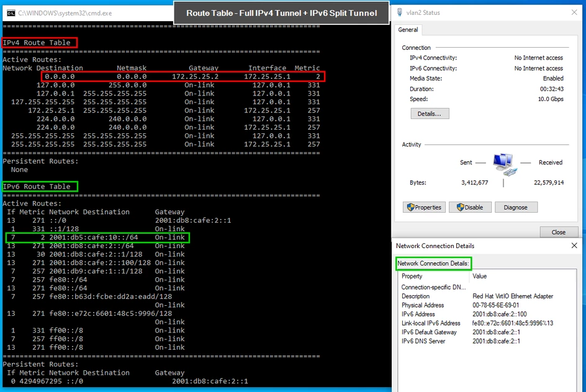Click the network activity computers icon

(504, 164)
